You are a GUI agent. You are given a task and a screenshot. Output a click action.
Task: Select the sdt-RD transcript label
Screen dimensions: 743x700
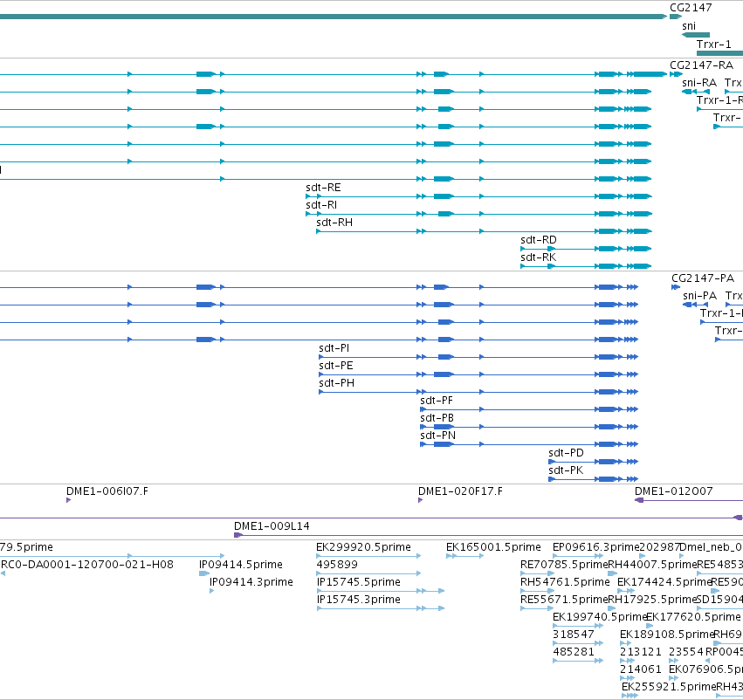(539, 240)
